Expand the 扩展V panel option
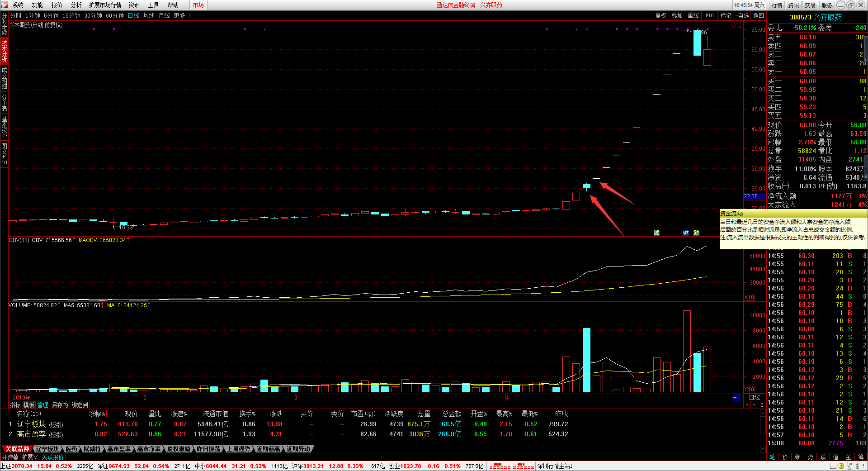The width and height of the screenshot is (868, 471). [x=30, y=457]
